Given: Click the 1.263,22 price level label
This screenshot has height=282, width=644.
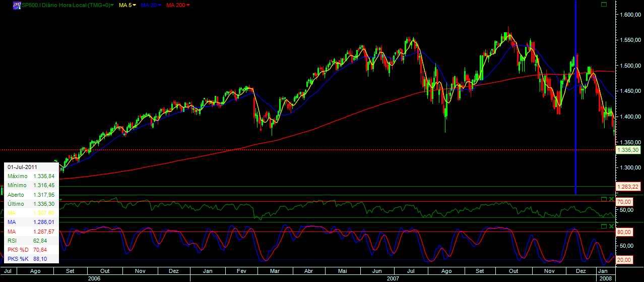Looking at the screenshot, I should click(x=628, y=187).
